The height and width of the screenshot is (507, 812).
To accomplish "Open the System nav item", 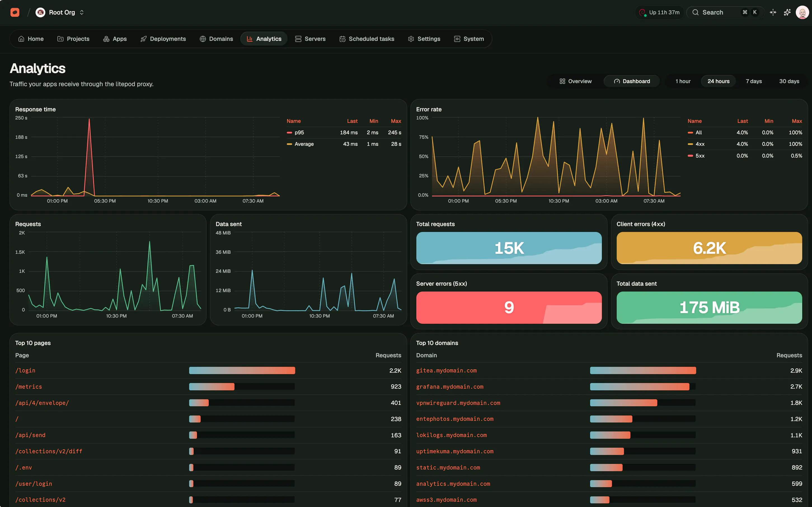I will tap(469, 39).
